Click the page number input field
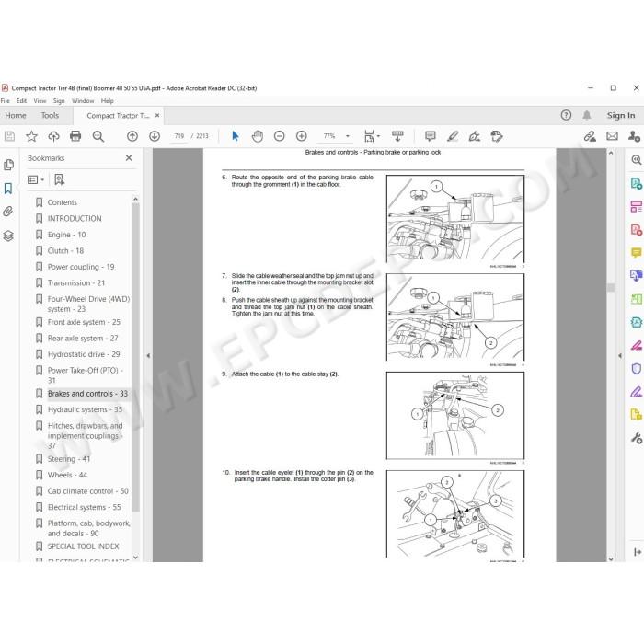644x644 pixels. 179,136
